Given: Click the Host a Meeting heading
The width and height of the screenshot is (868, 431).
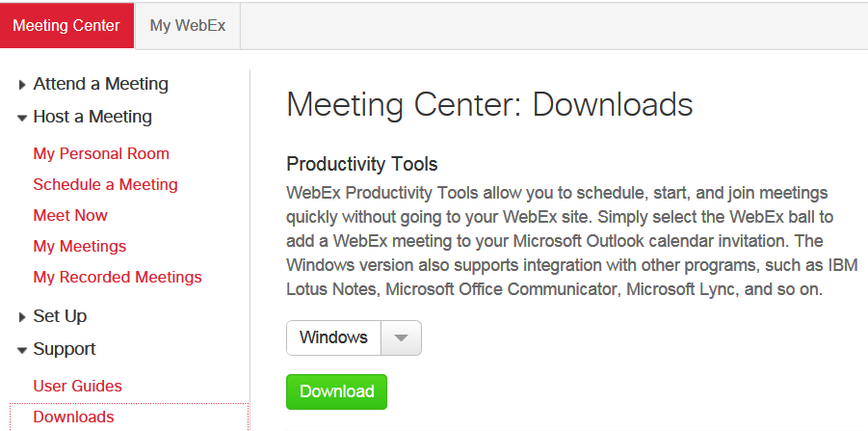Looking at the screenshot, I should (x=92, y=117).
